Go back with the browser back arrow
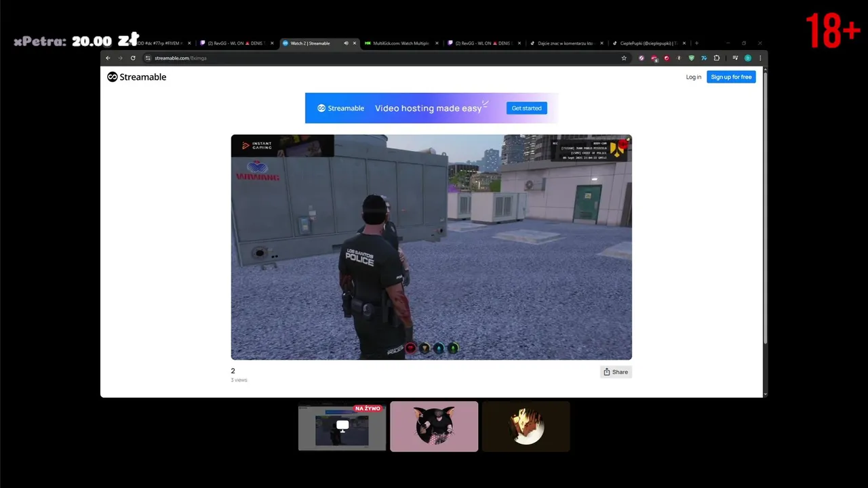 pos(108,58)
